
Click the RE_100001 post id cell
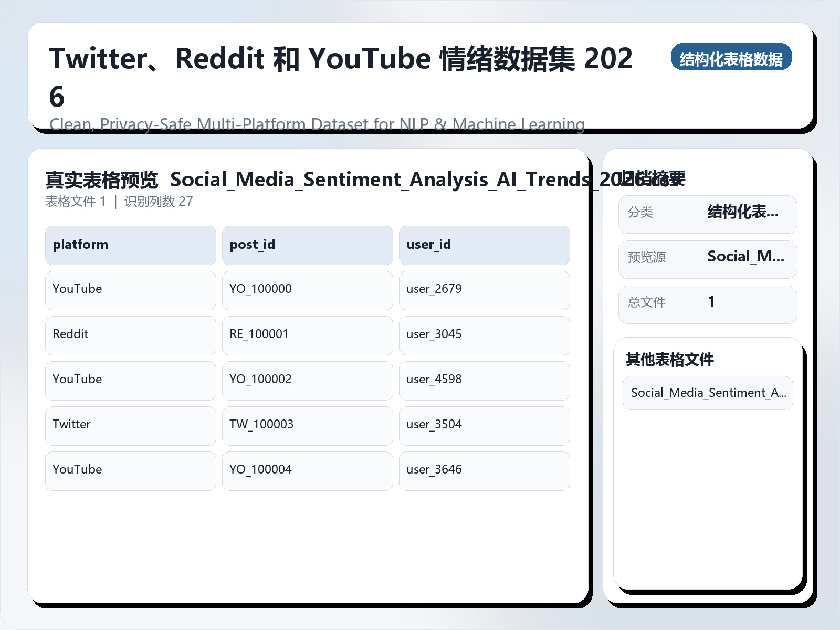[307, 335]
